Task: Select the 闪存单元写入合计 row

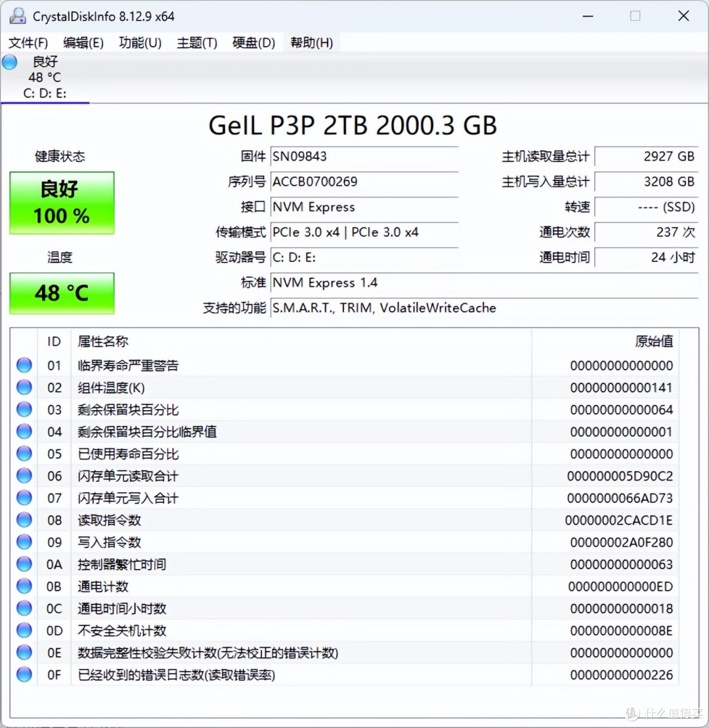Action: pos(345,498)
